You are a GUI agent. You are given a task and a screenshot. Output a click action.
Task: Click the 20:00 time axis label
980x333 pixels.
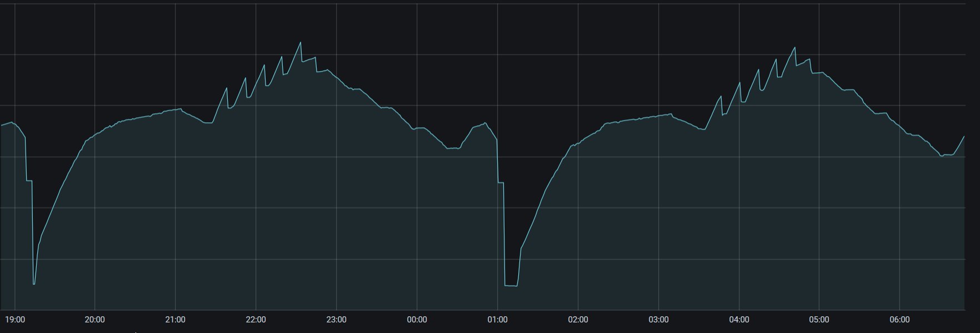[x=94, y=320]
